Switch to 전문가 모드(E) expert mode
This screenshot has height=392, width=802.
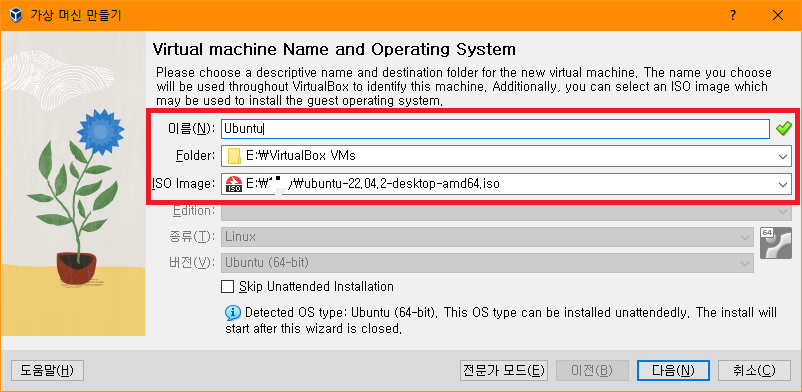[503, 370]
